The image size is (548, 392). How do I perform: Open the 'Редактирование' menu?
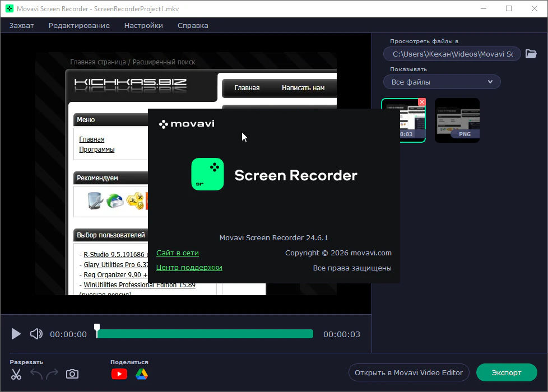(x=79, y=25)
